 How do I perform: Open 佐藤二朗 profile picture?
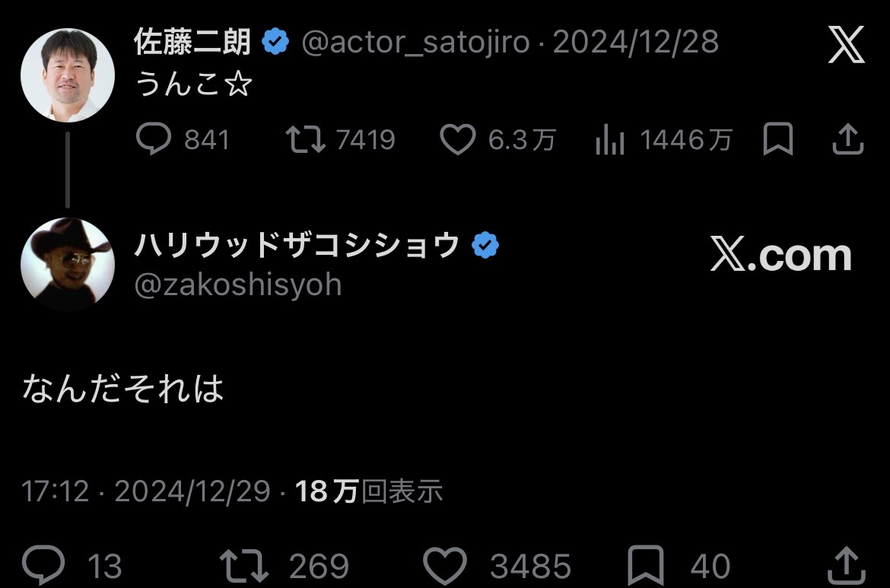(x=68, y=75)
